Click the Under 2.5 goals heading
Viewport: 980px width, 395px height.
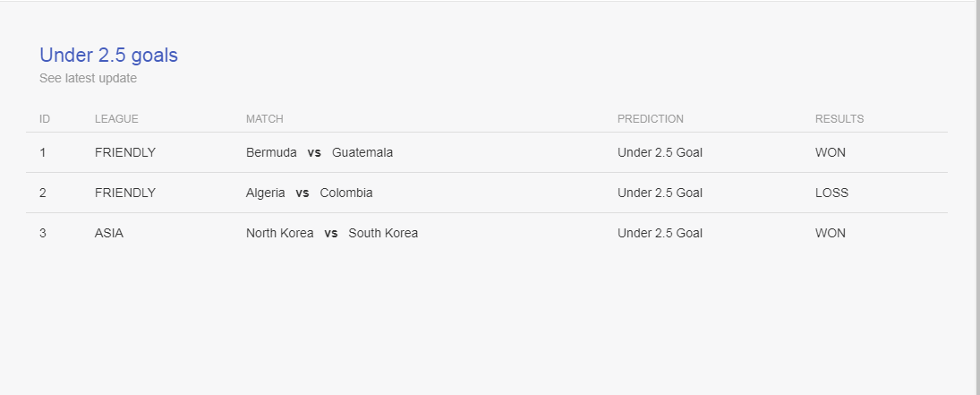click(109, 56)
